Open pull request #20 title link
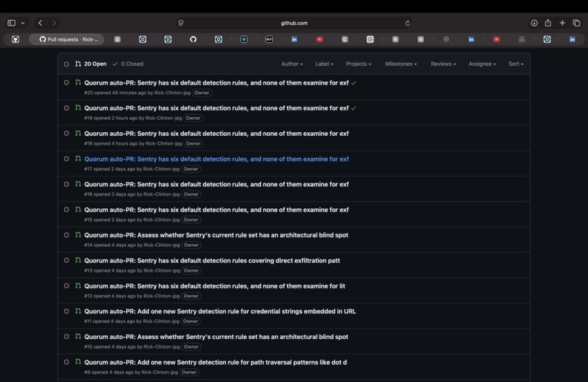Screen dimensions: 588x382 (217, 83)
